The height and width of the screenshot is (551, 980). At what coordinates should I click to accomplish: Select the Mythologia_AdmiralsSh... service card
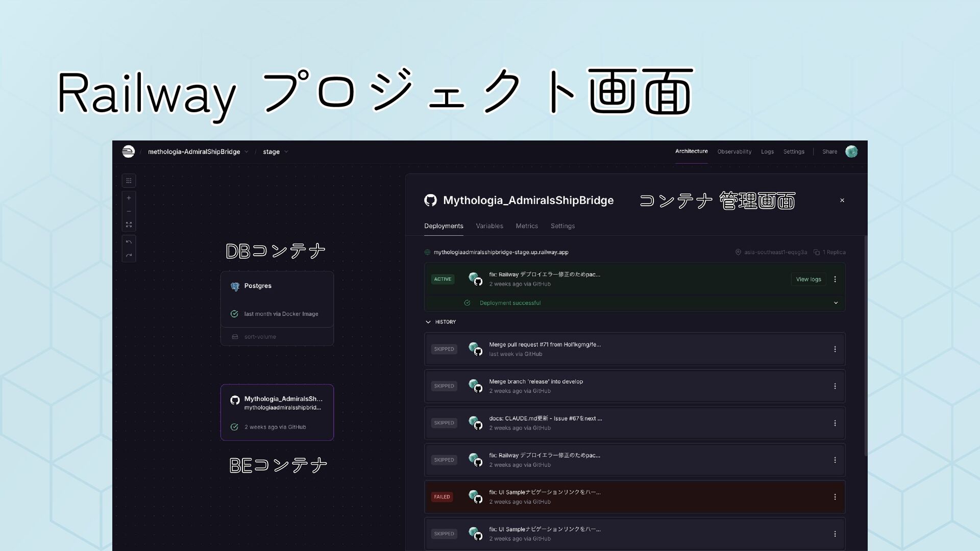277,412
